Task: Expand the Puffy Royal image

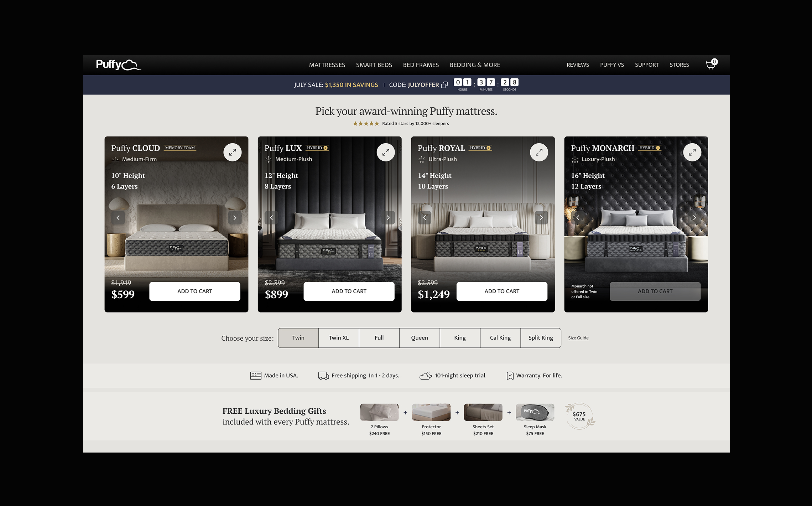Action: tap(539, 153)
